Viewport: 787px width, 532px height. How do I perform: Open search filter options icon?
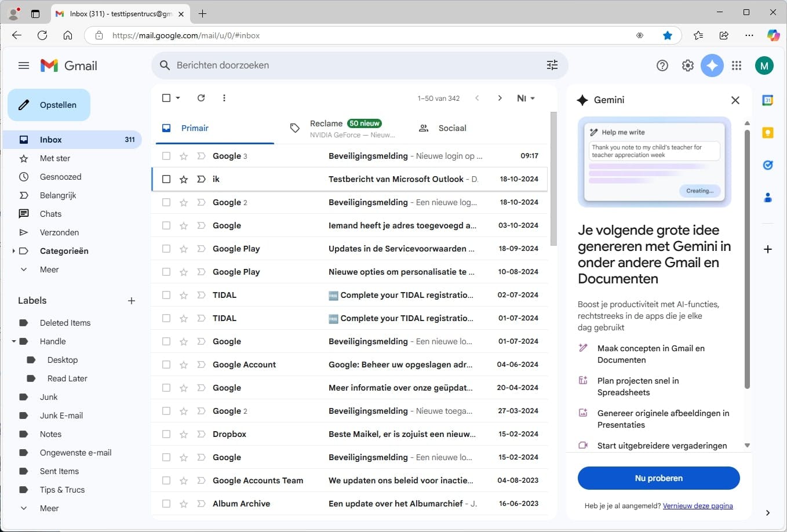(552, 65)
